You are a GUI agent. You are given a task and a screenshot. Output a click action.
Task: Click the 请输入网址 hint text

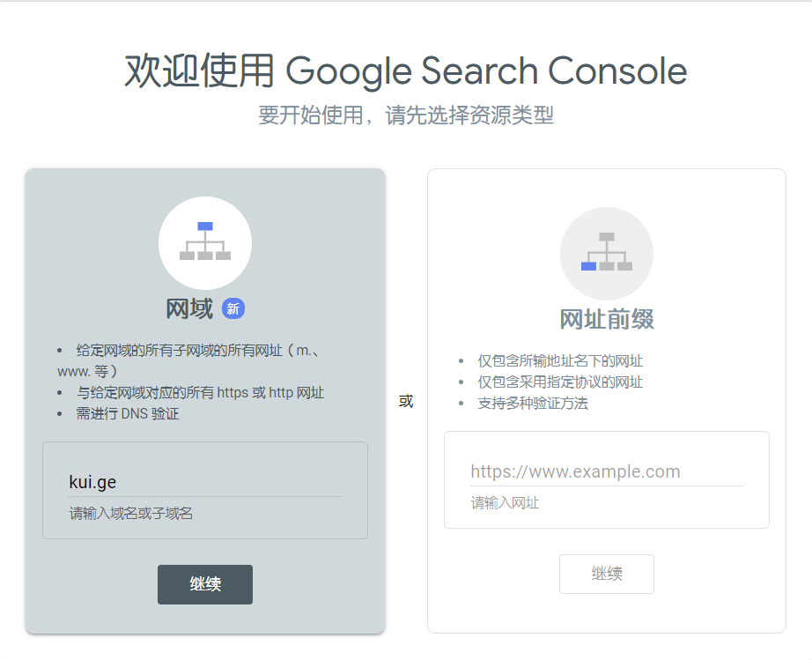505,503
